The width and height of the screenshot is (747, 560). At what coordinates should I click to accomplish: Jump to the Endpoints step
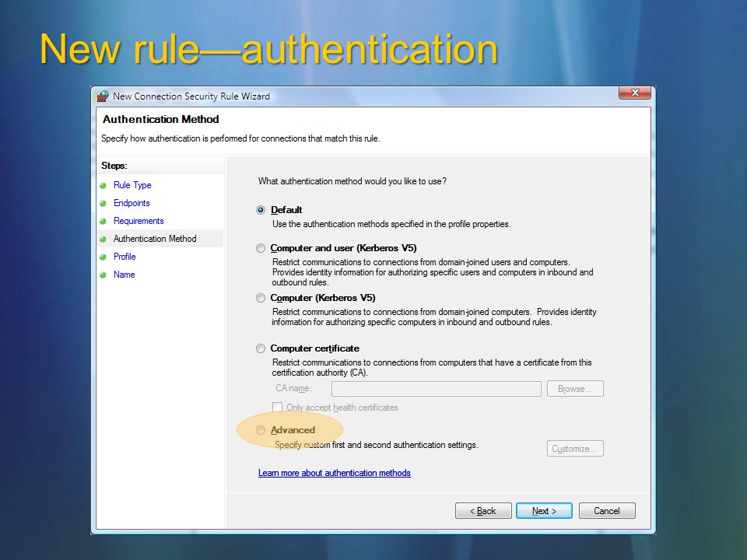pos(132,203)
